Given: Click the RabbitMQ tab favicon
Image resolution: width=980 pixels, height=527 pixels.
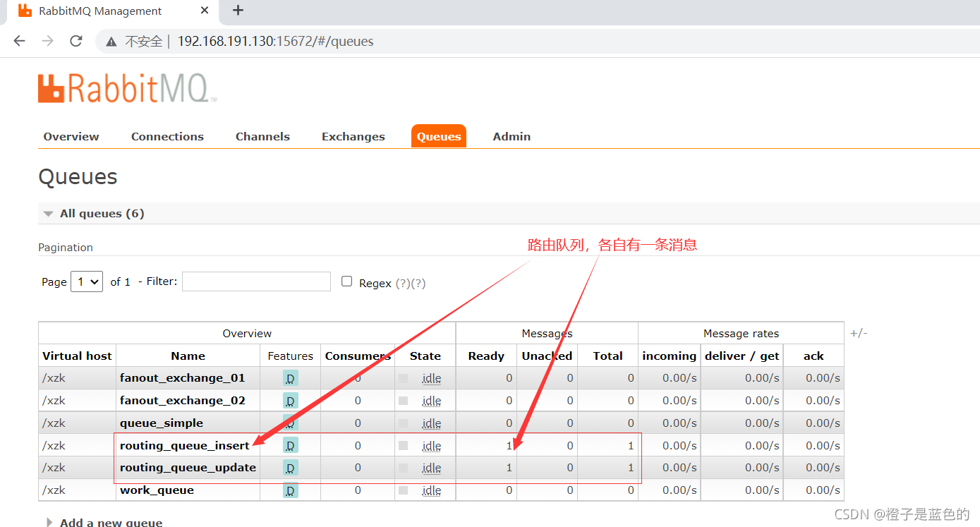Looking at the screenshot, I should coord(25,11).
